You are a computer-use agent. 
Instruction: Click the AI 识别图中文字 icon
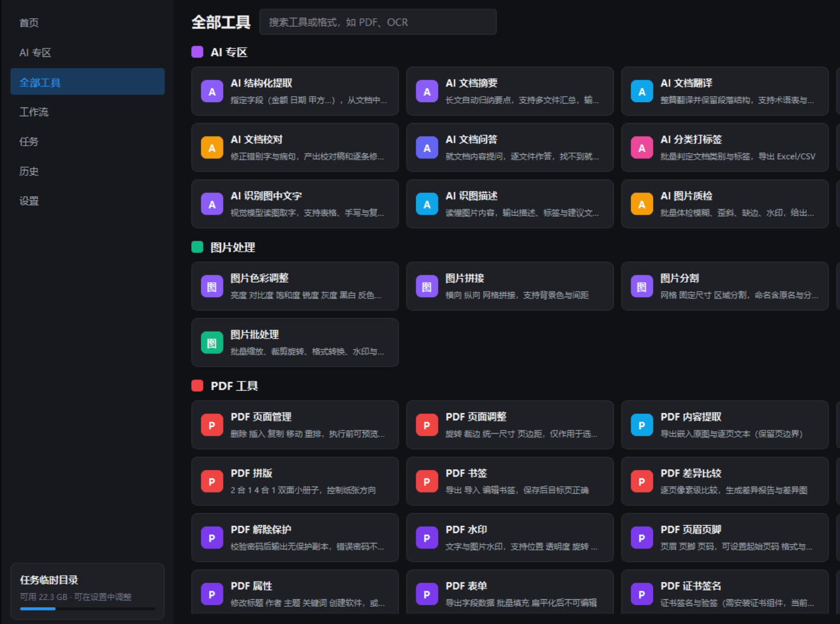(212, 204)
